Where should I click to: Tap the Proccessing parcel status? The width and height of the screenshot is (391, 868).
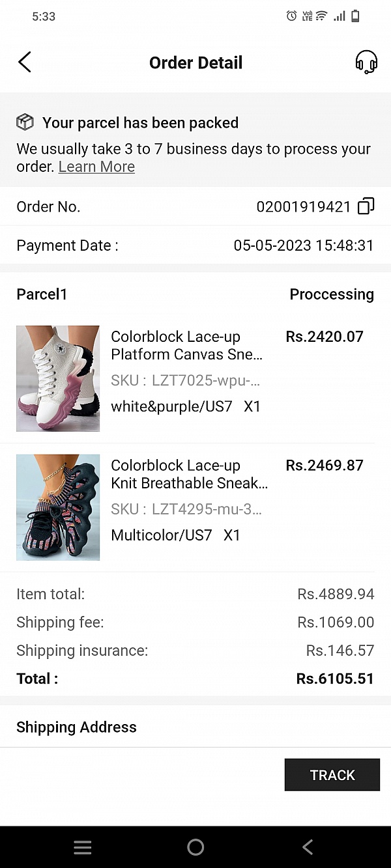click(x=332, y=294)
